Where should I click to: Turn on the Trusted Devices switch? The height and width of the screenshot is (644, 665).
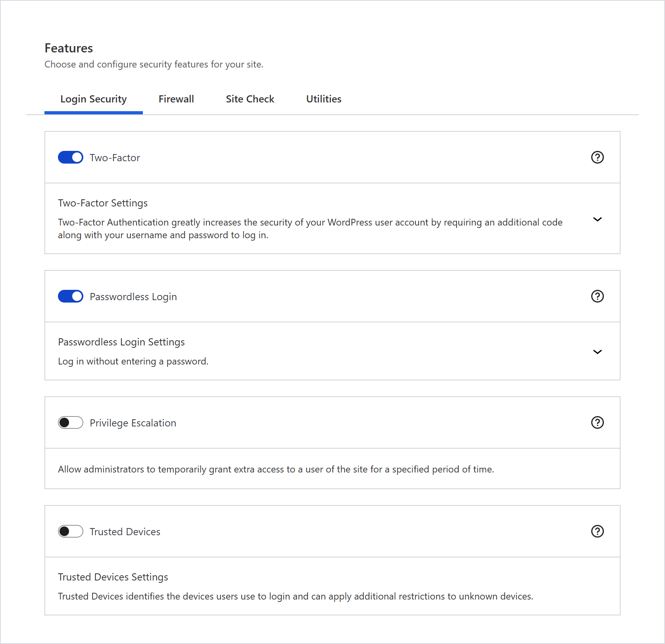pyautogui.click(x=71, y=531)
